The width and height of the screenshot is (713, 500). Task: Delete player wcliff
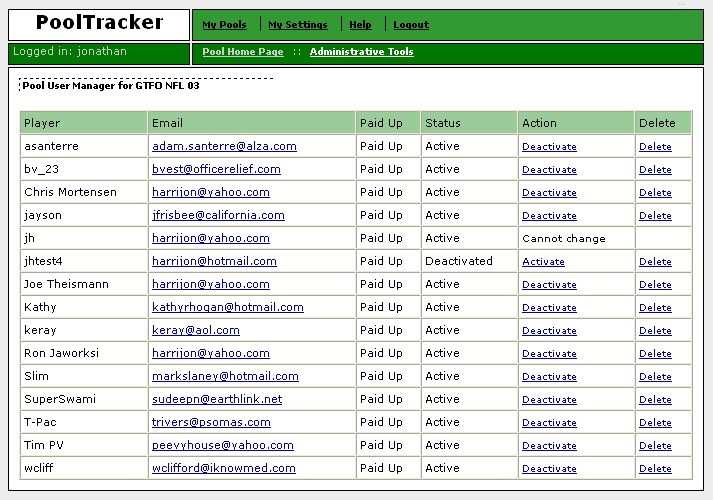(655, 469)
